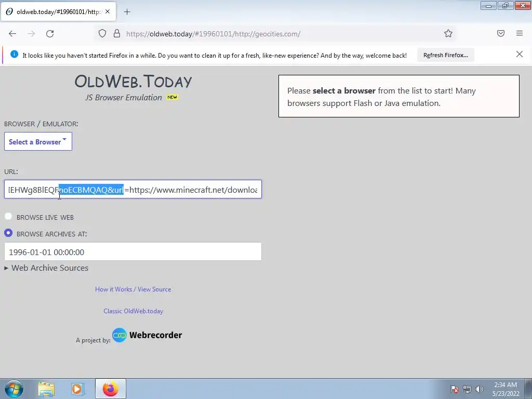Click the Browser / Emulator label
The height and width of the screenshot is (399, 532).
click(41, 124)
